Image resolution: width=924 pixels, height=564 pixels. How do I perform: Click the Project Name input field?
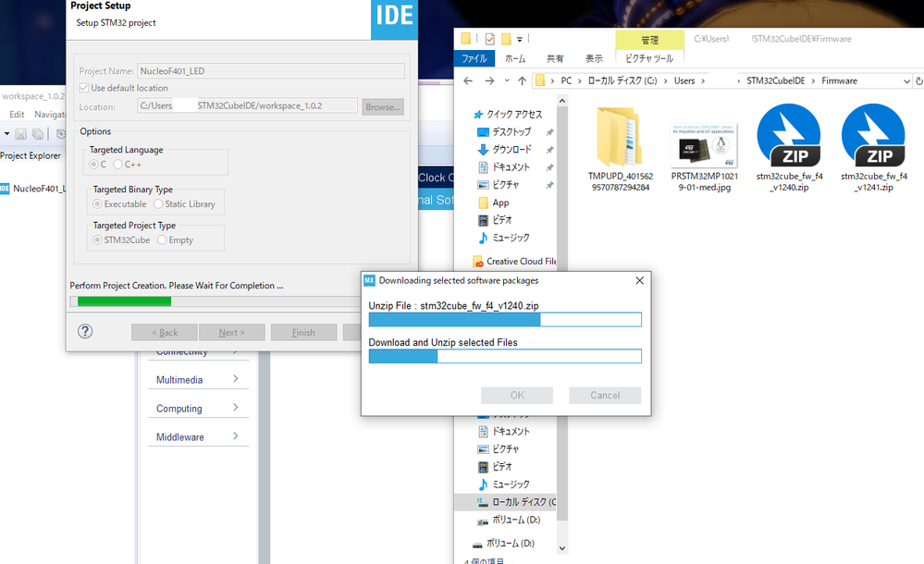(x=271, y=70)
